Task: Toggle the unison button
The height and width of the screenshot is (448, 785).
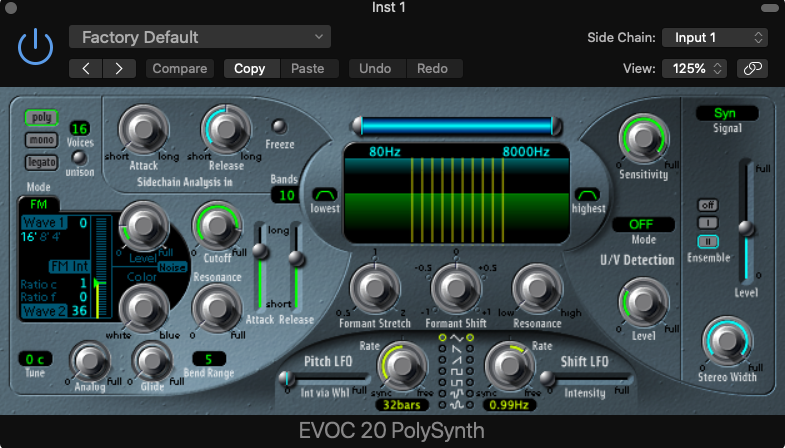Action: [x=79, y=158]
